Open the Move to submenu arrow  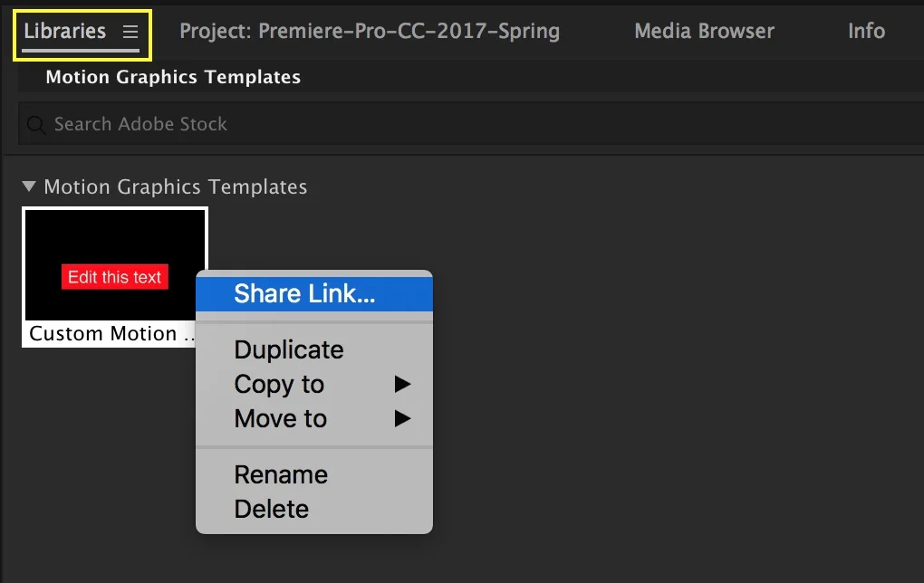click(402, 419)
